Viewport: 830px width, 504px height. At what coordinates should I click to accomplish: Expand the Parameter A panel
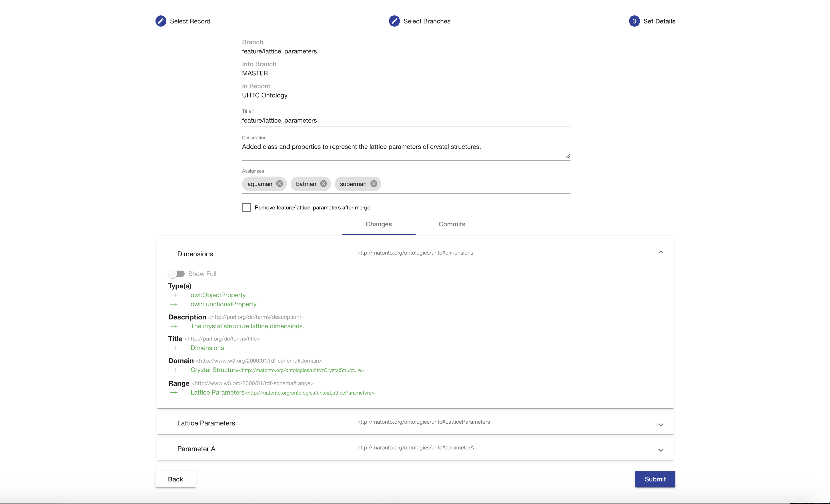(x=661, y=450)
